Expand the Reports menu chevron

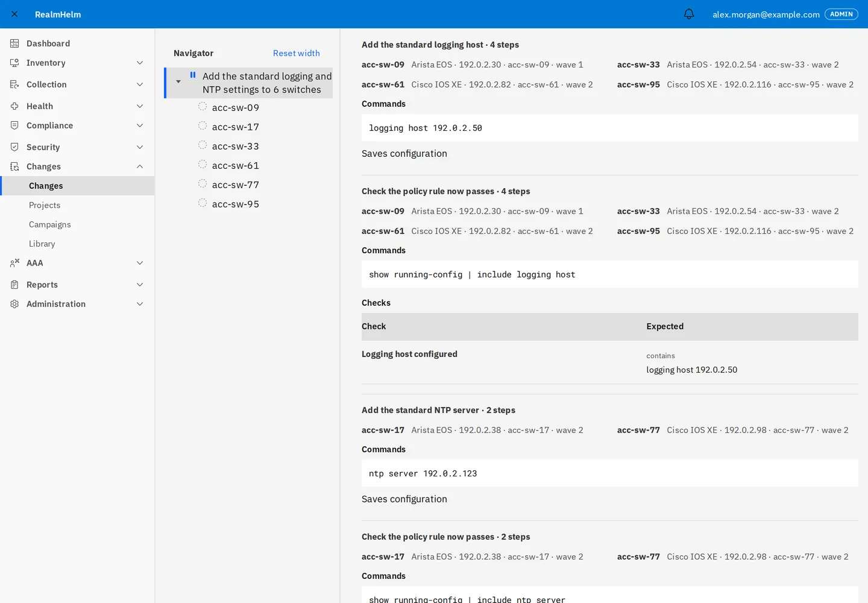140,285
